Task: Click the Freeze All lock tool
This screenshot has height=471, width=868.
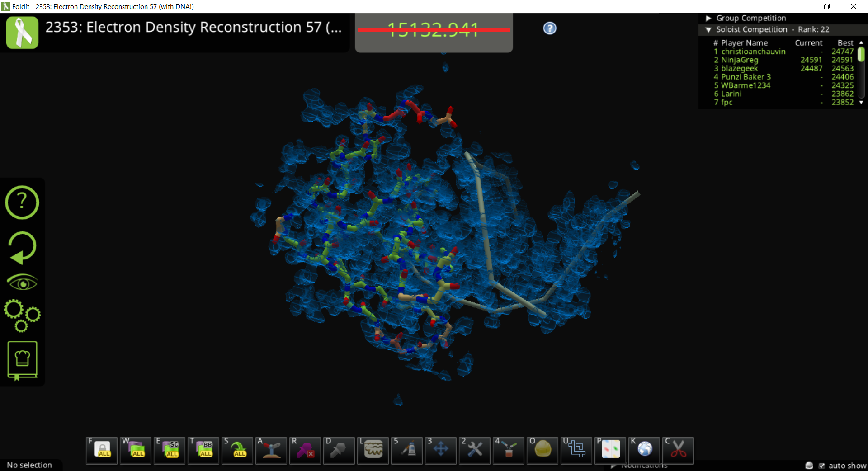Action: tap(102, 450)
